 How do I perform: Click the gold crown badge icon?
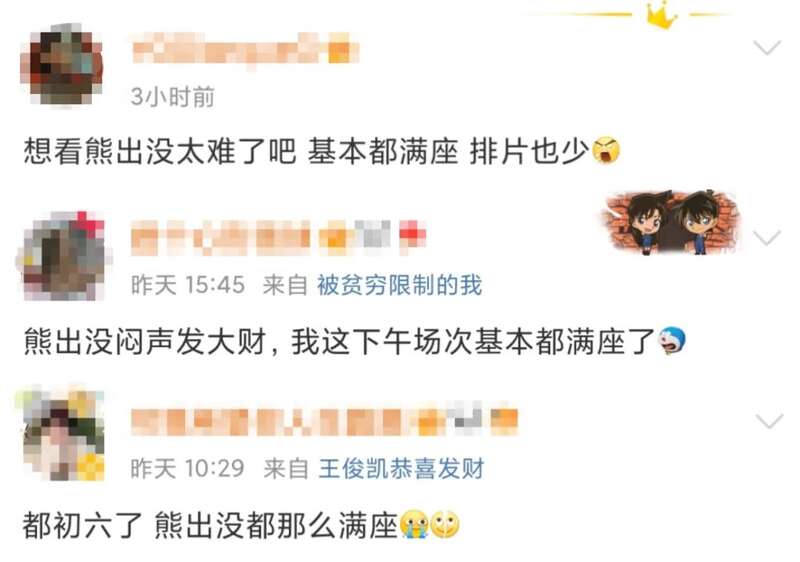click(661, 16)
